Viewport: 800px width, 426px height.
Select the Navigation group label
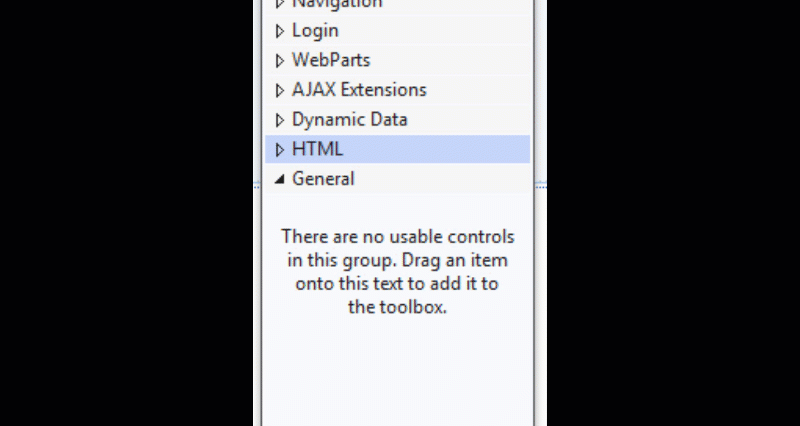[337, 4]
